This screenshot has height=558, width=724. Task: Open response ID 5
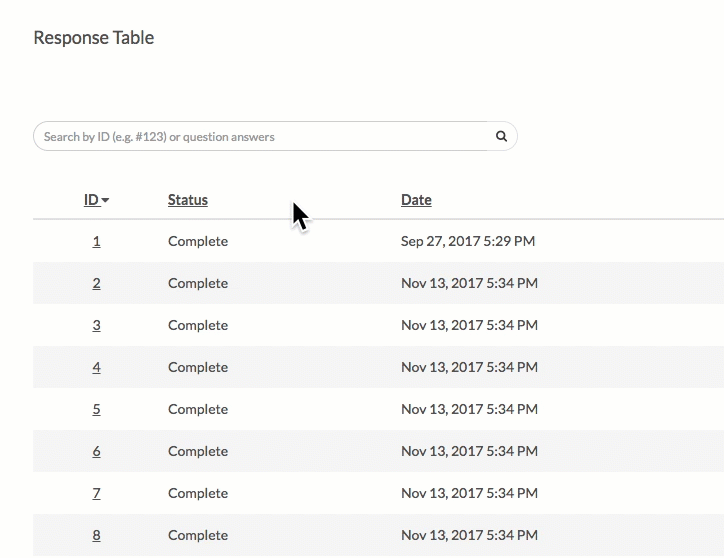click(96, 409)
